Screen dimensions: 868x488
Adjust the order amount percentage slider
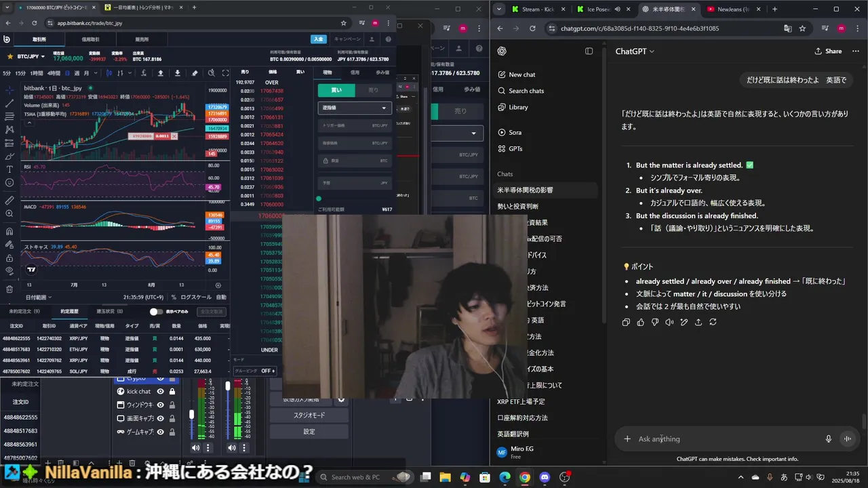(319, 199)
